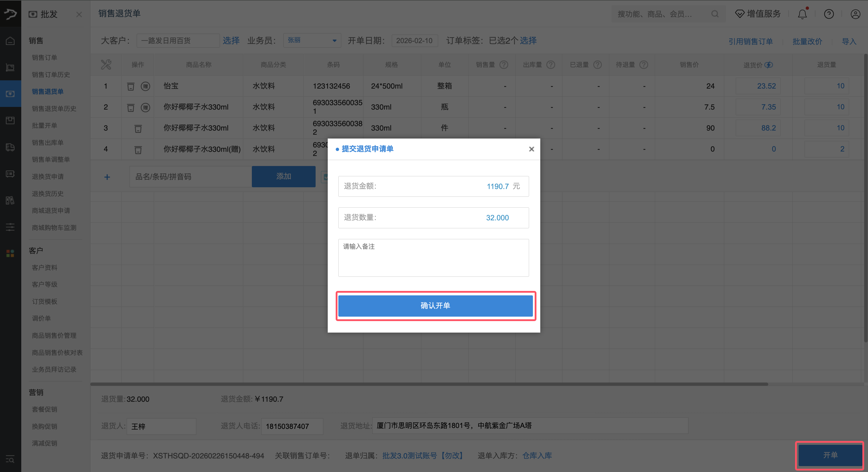This screenshot has width=868, height=472.
Task: Select 客户资料 under the 客户 section
Action: [45, 267]
